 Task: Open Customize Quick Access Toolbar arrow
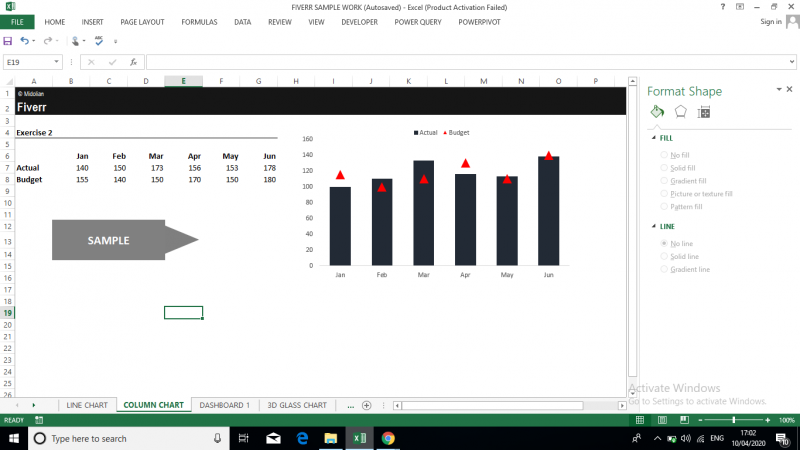115,41
